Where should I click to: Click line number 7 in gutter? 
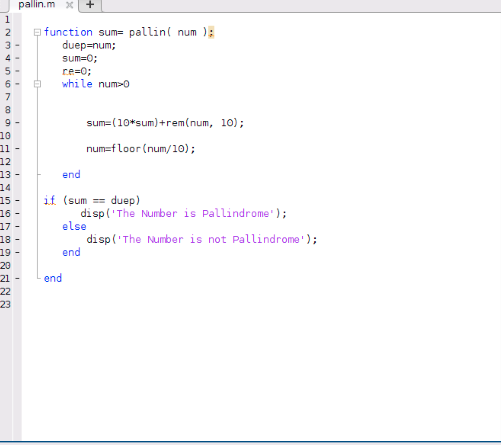tap(7, 97)
